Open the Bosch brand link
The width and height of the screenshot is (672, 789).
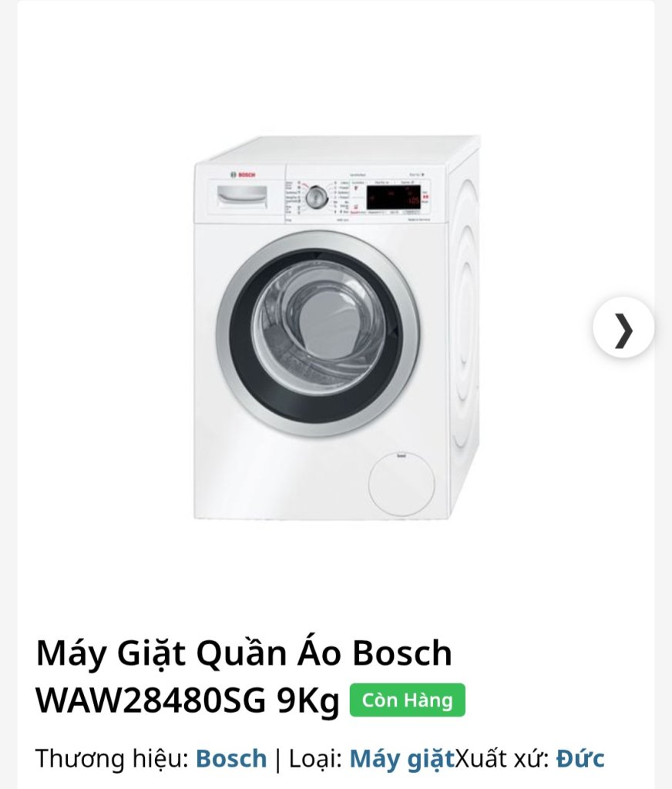click(x=231, y=758)
